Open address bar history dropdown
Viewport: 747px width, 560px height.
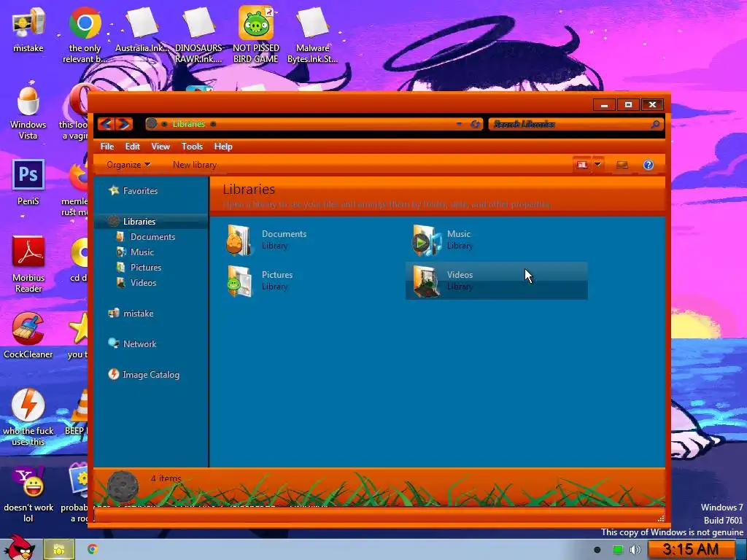pos(459,124)
